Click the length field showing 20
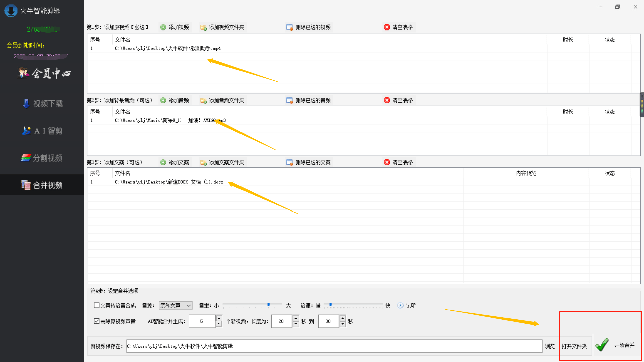The image size is (644, 362). point(282,321)
